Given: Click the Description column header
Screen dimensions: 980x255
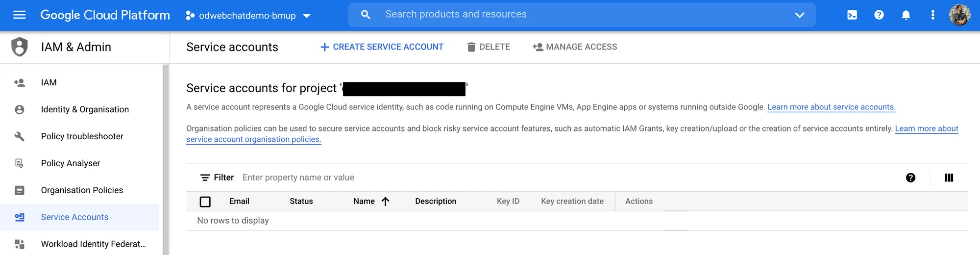Looking at the screenshot, I should coord(436,201).
